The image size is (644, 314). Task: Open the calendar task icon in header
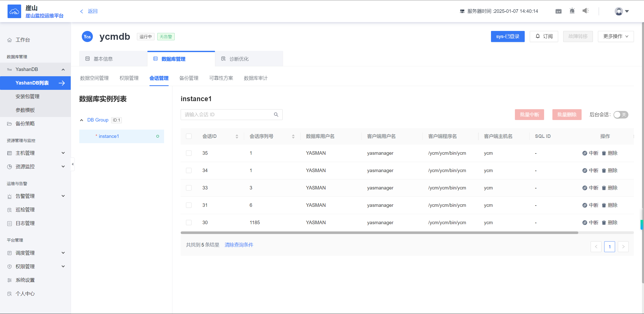click(558, 11)
